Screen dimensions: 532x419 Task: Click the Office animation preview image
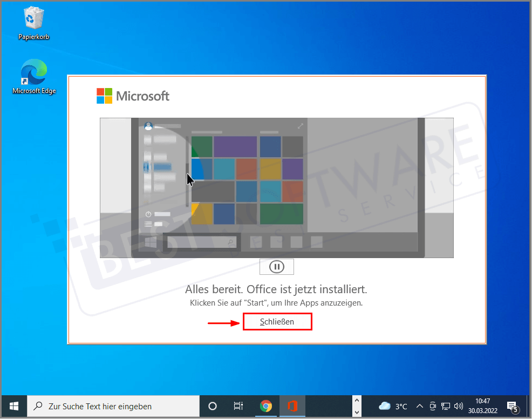[x=276, y=187]
